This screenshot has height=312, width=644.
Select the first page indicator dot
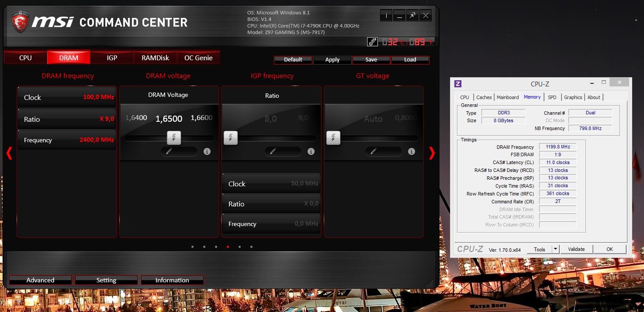[x=192, y=247]
